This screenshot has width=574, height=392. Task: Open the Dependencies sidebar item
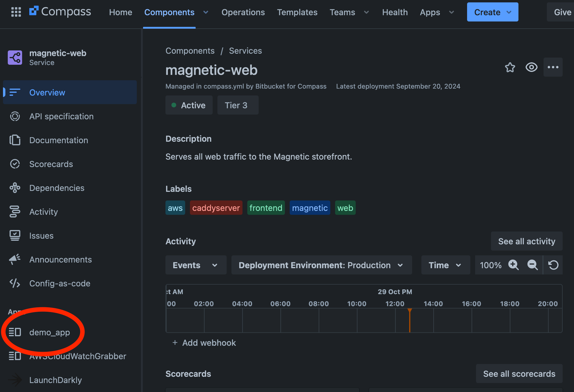click(57, 188)
